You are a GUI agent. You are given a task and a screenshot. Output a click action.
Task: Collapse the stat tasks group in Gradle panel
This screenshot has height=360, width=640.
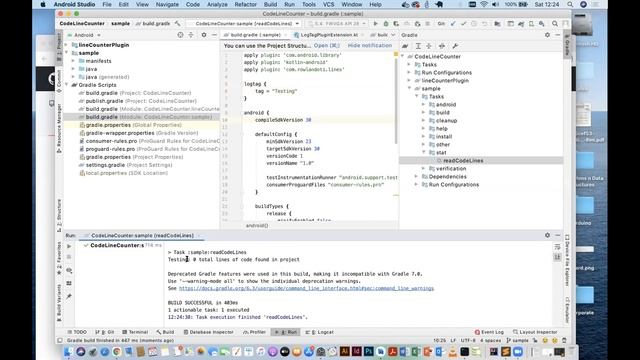[x=423, y=152]
